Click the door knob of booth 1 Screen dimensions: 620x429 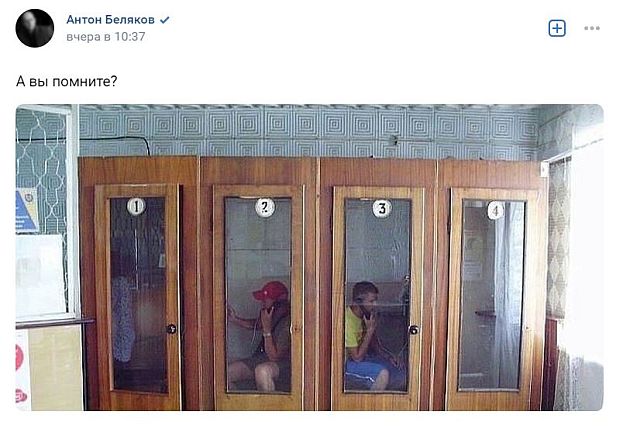click(172, 329)
